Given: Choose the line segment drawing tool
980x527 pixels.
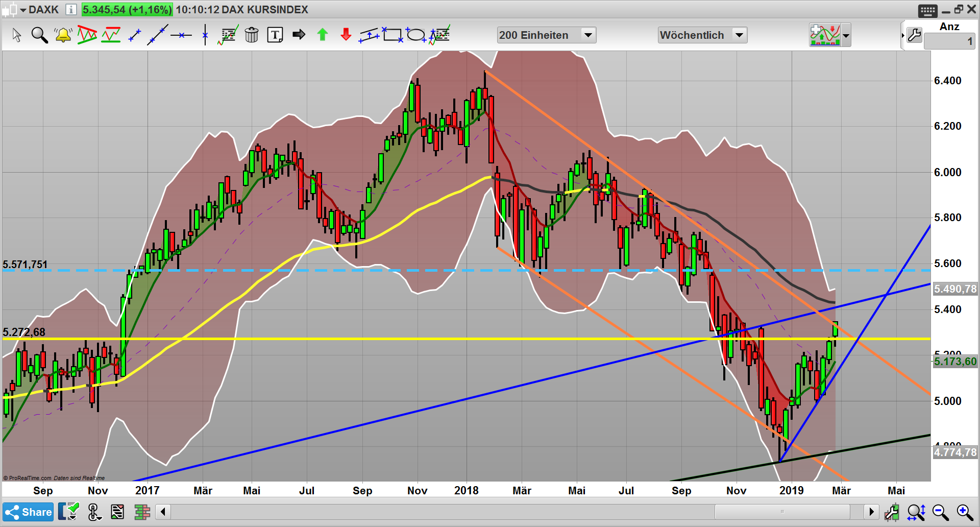Looking at the screenshot, I should [135, 35].
